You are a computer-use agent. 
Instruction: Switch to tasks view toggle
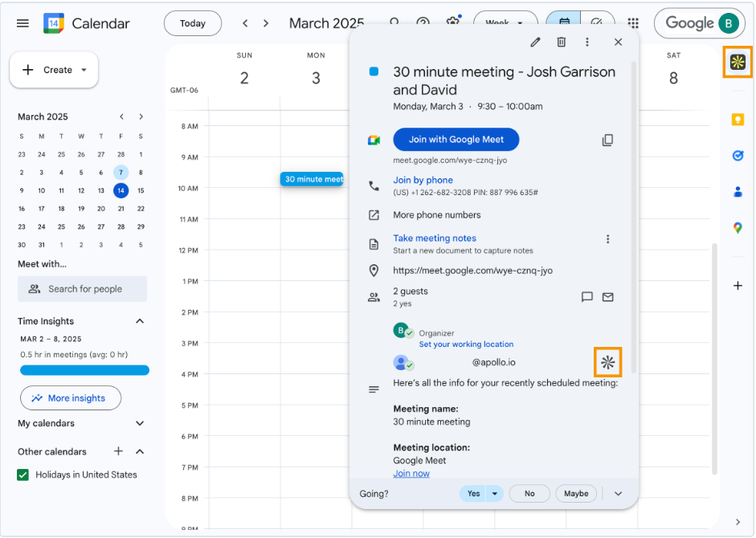pyautogui.click(x=597, y=22)
